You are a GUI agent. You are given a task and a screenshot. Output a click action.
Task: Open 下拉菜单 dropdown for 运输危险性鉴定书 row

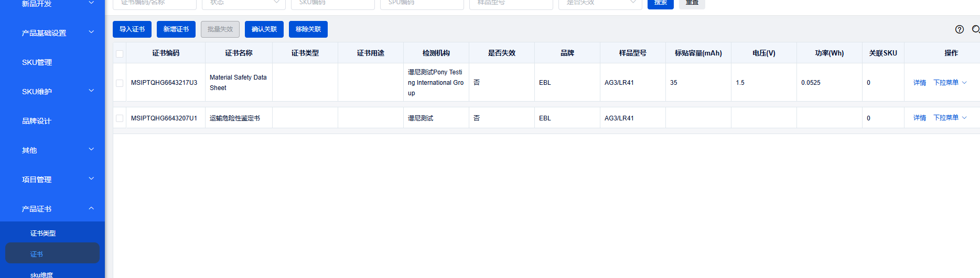pyautogui.click(x=950, y=118)
